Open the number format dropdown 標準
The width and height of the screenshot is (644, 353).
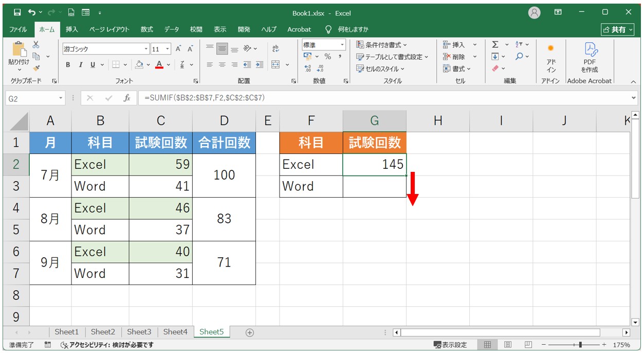pyautogui.click(x=342, y=45)
